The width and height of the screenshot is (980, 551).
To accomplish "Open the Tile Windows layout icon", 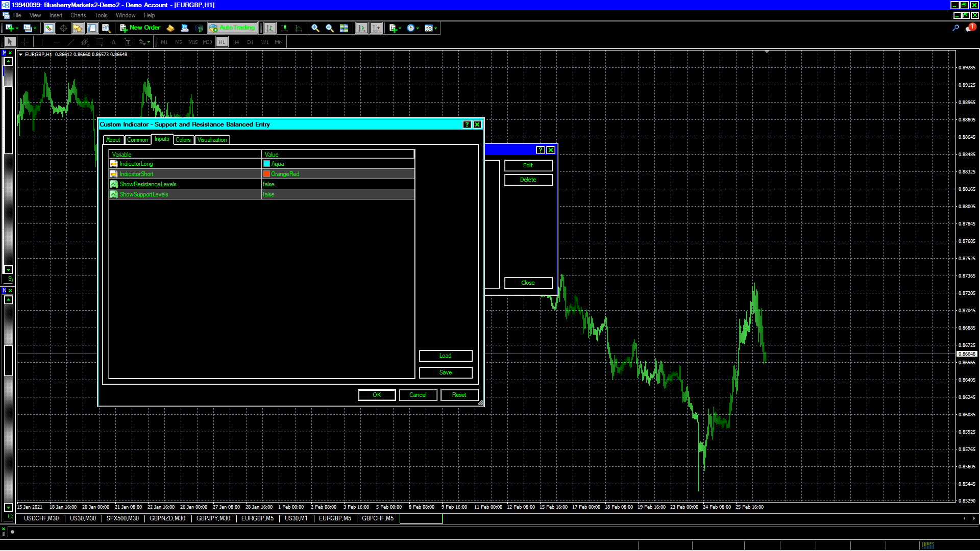I will tap(344, 28).
